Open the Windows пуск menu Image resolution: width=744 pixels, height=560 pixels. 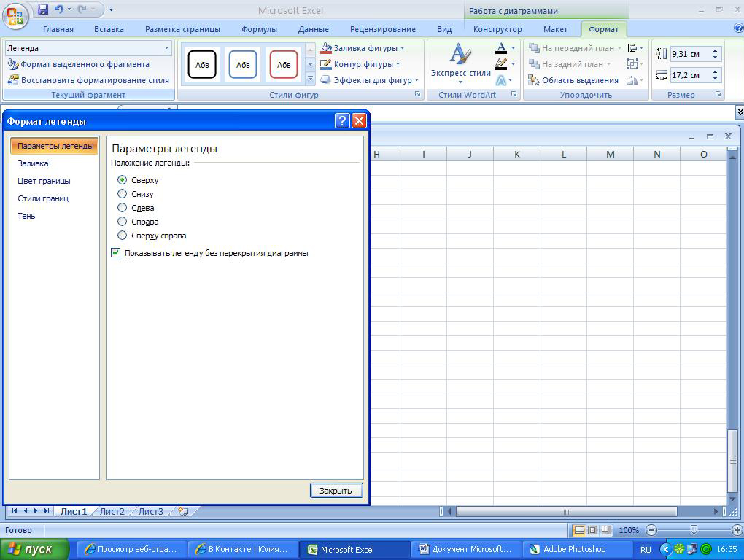(x=34, y=549)
